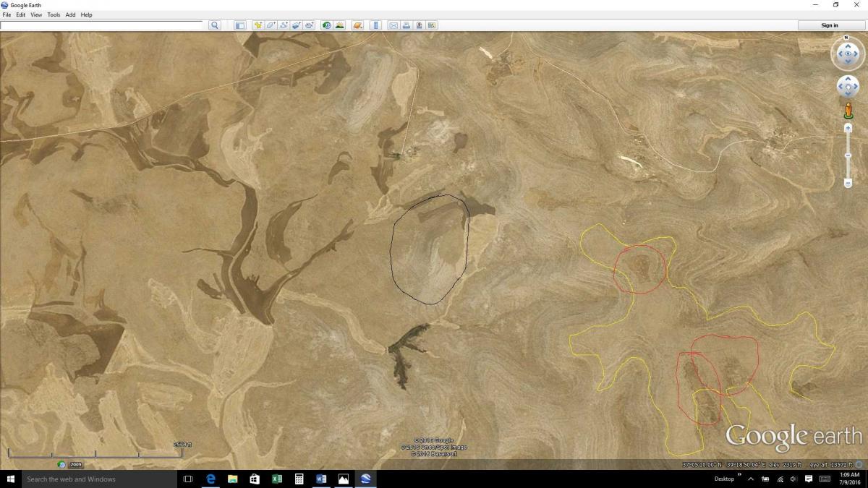The width and height of the screenshot is (868, 488).
Task: Click in the search text field
Action: [101, 25]
